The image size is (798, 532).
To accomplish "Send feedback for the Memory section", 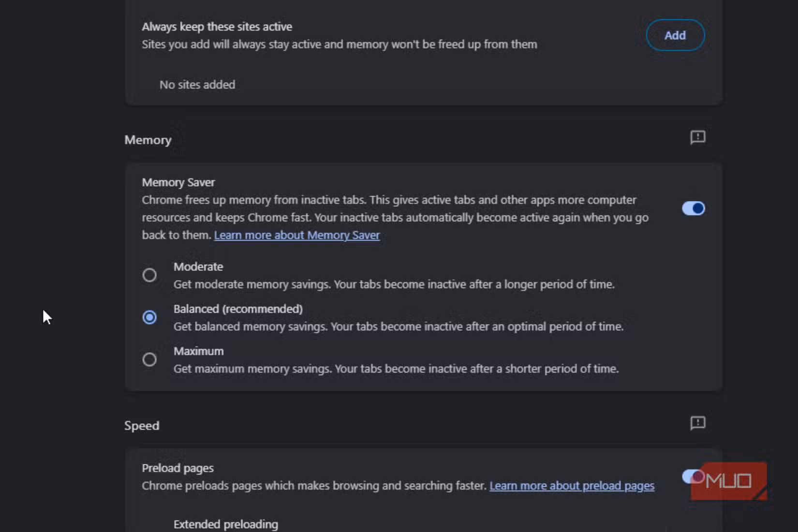I will click(x=697, y=137).
